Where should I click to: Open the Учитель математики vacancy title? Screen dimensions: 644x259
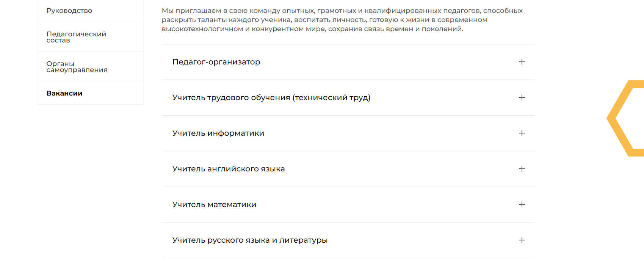pos(214,204)
